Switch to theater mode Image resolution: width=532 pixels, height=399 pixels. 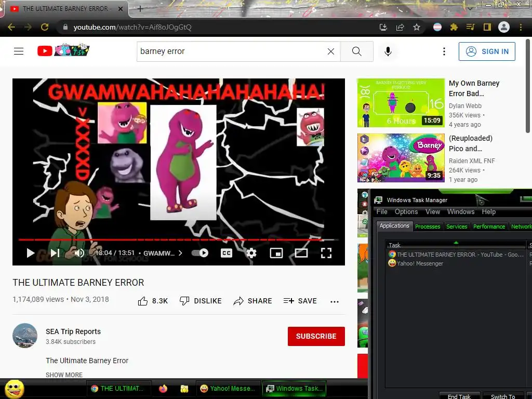[x=301, y=253]
